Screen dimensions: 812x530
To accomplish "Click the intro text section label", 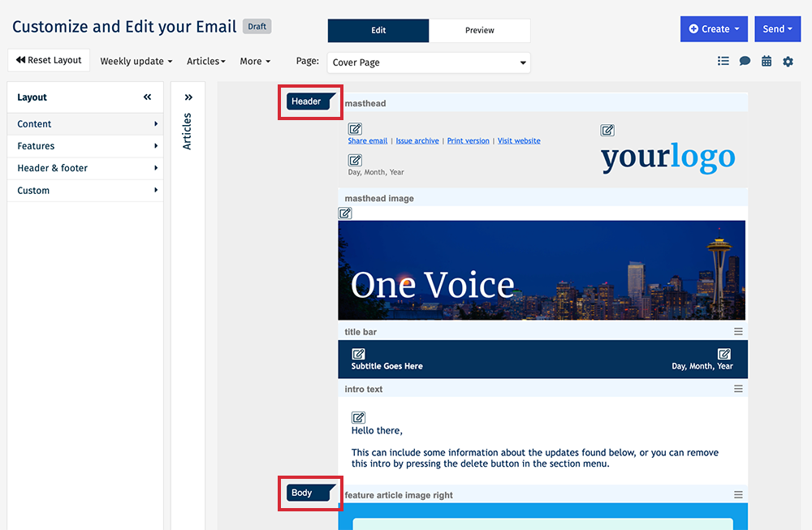I will click(x=364, y=390).
